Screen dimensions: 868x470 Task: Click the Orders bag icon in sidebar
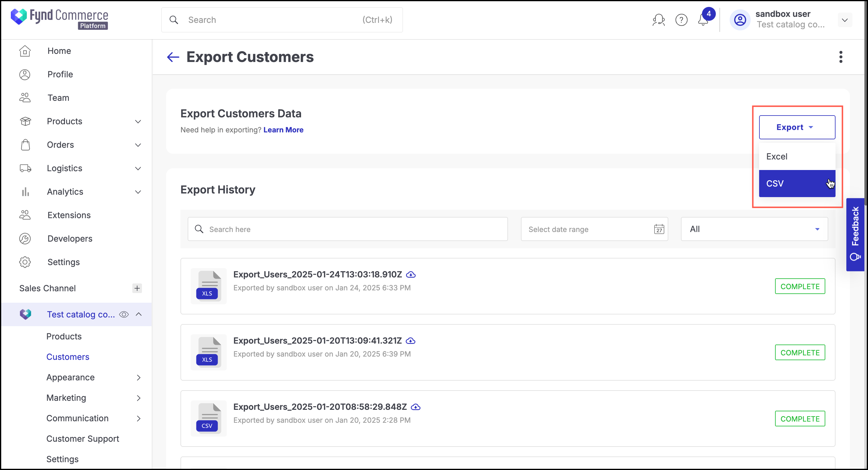tap(25, 145)
